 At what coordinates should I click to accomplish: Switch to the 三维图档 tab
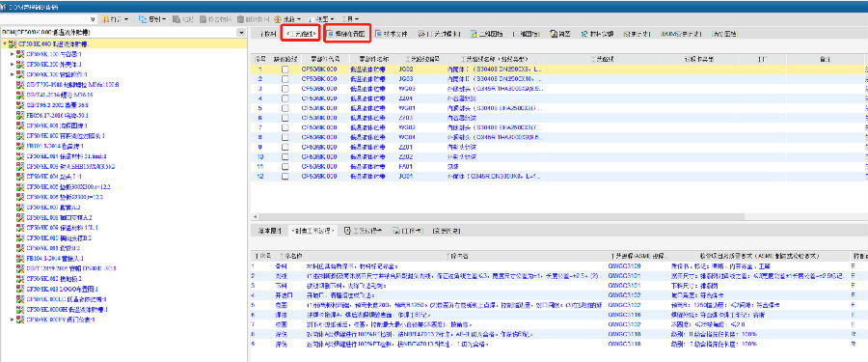pos(526,33)
